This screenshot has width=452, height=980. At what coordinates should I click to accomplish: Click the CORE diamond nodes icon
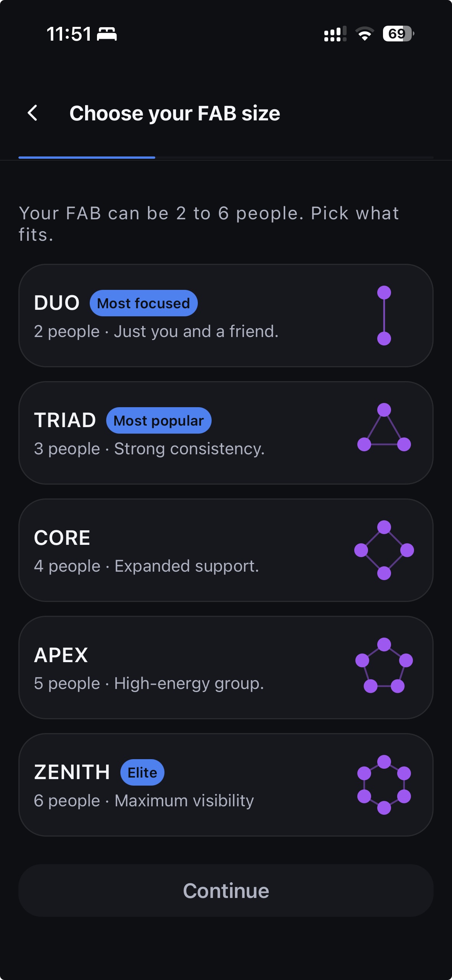point(384,550)
